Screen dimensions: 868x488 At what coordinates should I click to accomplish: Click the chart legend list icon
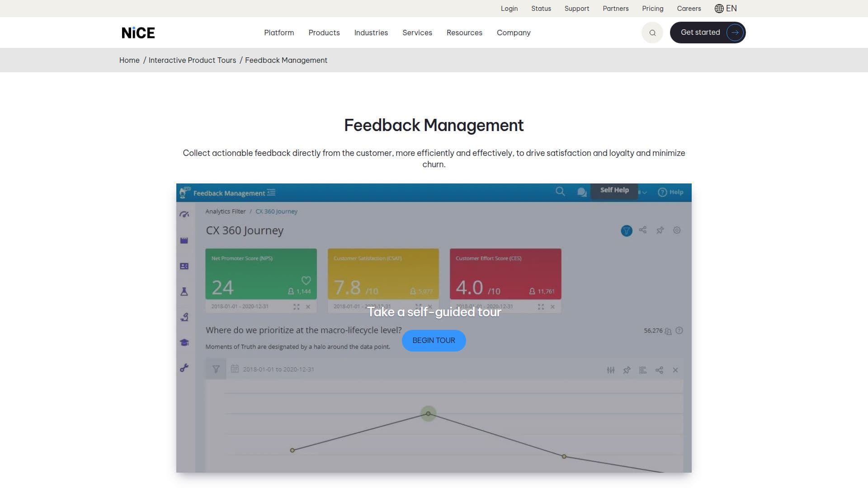(x=643, y=370)
